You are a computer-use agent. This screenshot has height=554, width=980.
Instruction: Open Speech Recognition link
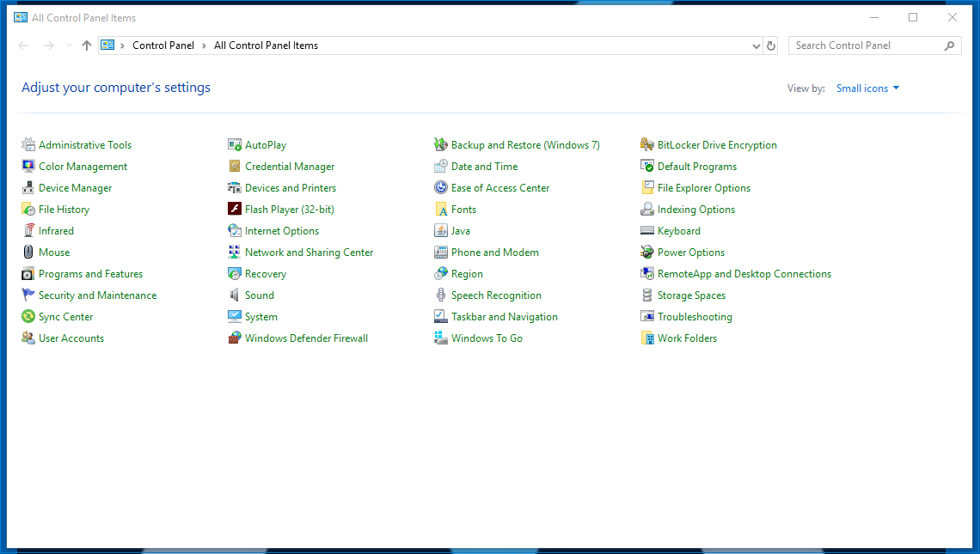pyautogui.click(x=496, y=295)
